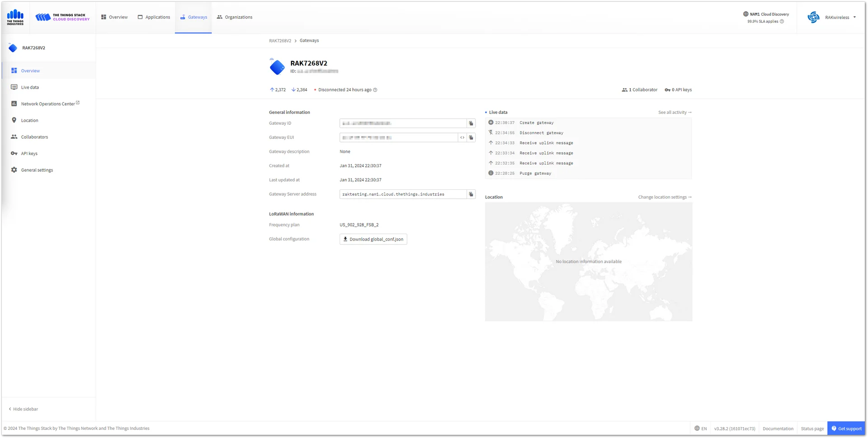Open the Organizations tab

(x=235, y=17)
